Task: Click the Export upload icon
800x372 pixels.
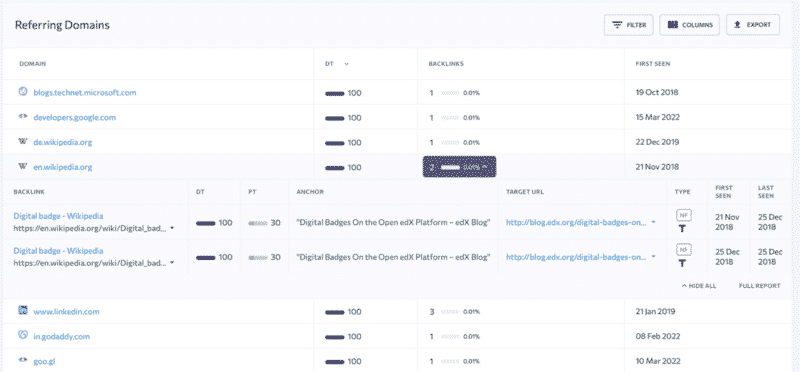Action: coord(737,24)
